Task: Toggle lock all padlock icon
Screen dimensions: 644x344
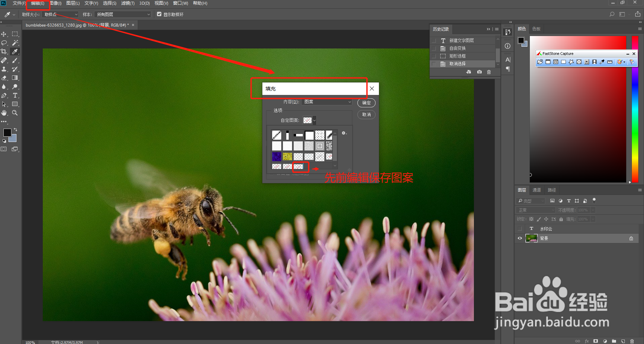Action: [561, 219]
